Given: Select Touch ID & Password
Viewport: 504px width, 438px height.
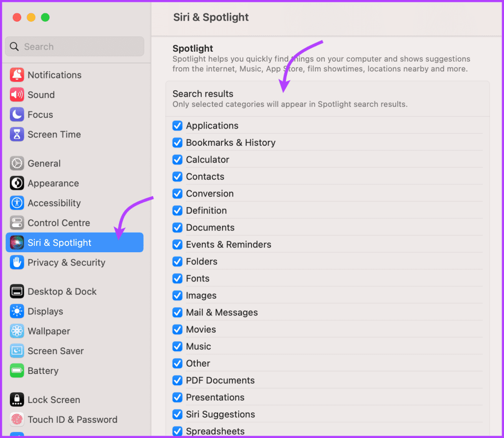Looking at the screenshot, I should coord(75,420).
